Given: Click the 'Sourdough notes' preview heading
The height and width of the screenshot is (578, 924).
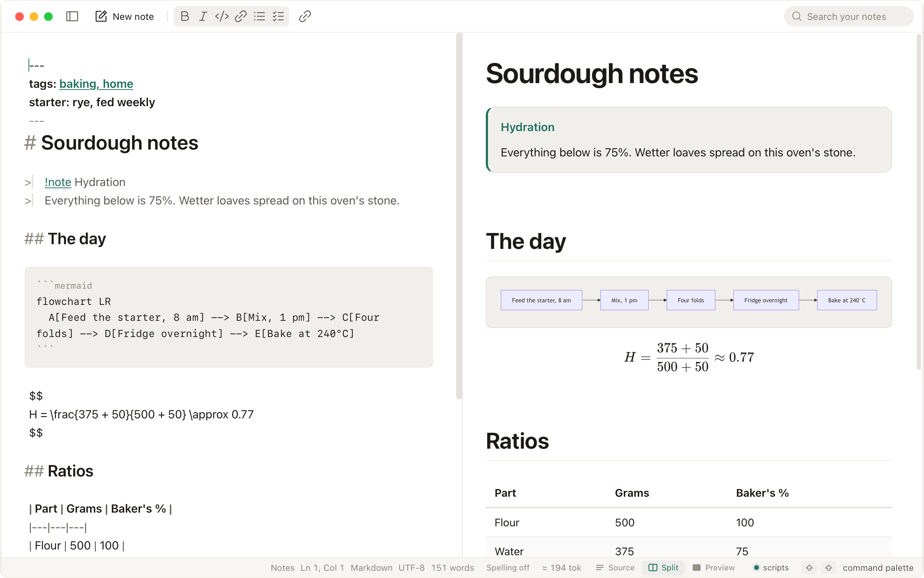Looking at the screenshot, I should [592, 73].
